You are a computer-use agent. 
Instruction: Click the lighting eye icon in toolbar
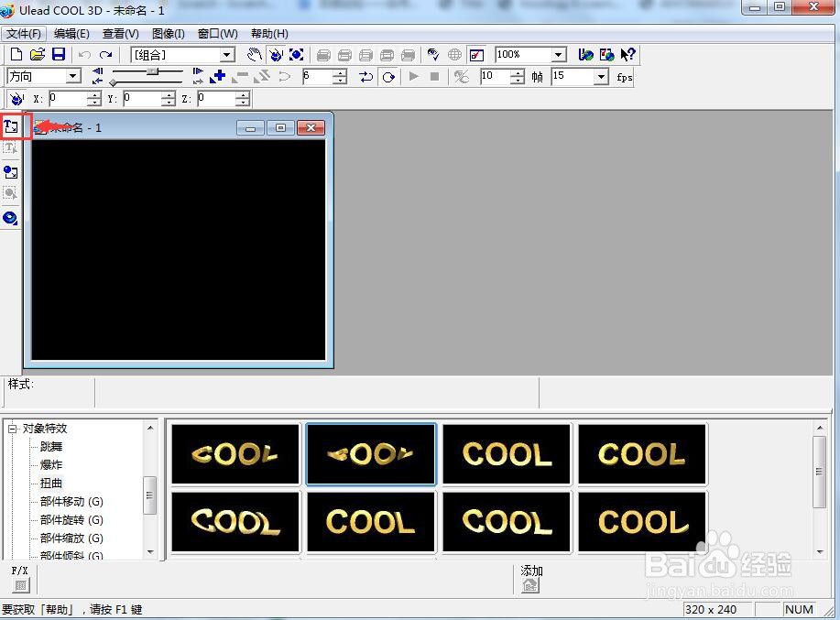[433, 55]
